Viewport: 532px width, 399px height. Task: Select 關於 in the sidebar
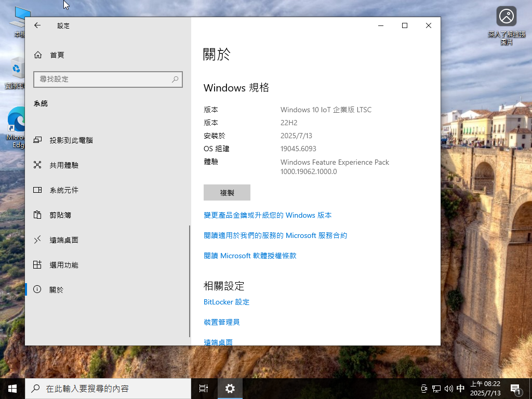click(x=56, y=290)
